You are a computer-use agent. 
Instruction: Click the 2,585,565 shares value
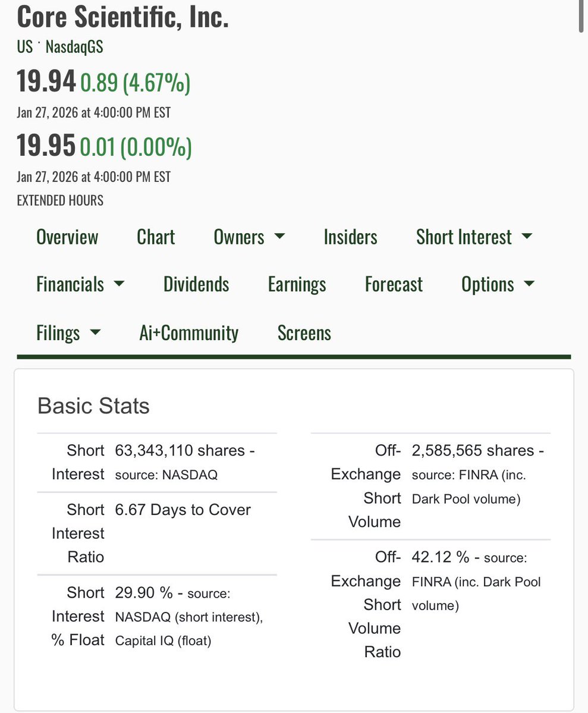pyautogui.click(x=473, y=450)
